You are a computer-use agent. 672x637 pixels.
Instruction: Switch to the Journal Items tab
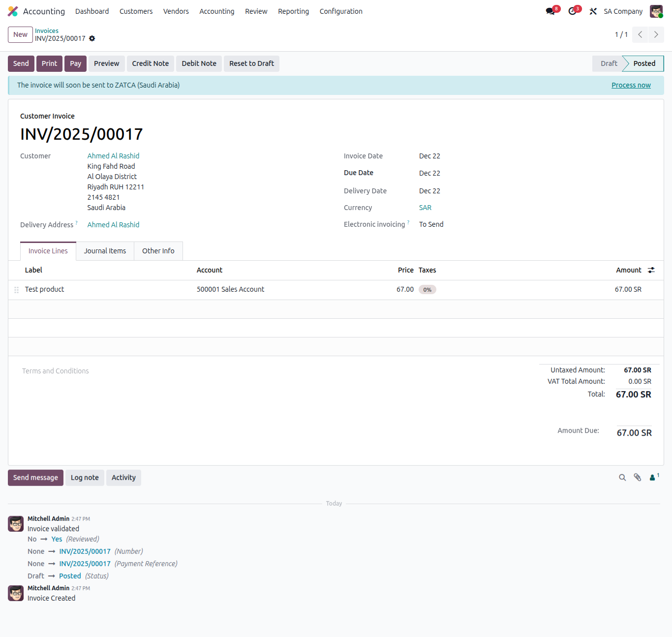(x=105, y=251)
